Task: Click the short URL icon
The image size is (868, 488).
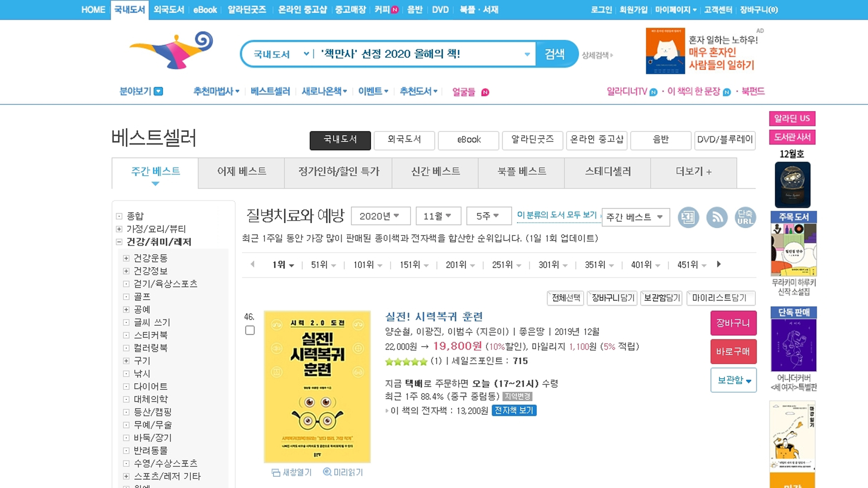Action: pos(745,218)
